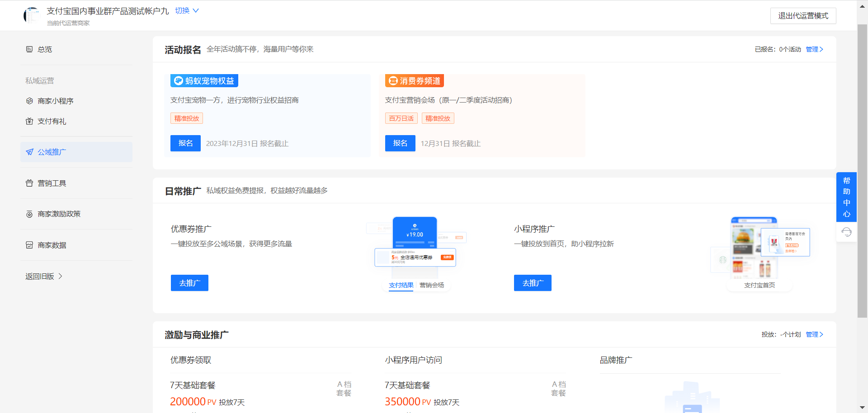Viewport: 868px width, 413px height.
Task: Click 去推广 under 优惠券推广
Action: tap(189, 283)
